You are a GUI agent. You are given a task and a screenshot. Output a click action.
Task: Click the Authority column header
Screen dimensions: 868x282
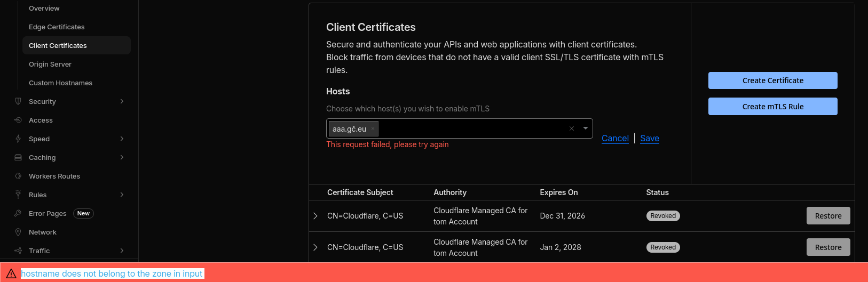(x=450, y=192)
